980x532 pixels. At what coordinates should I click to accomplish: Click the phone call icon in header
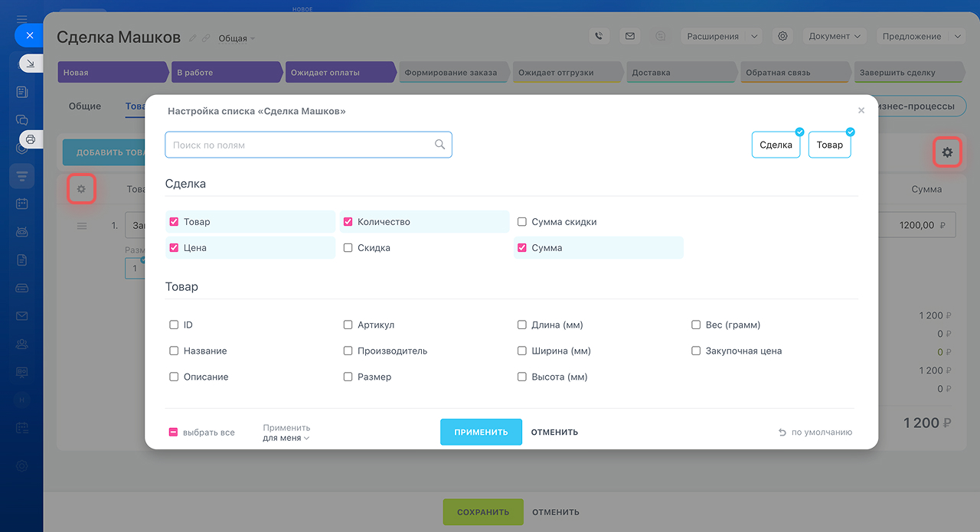[x=599, y=36]
